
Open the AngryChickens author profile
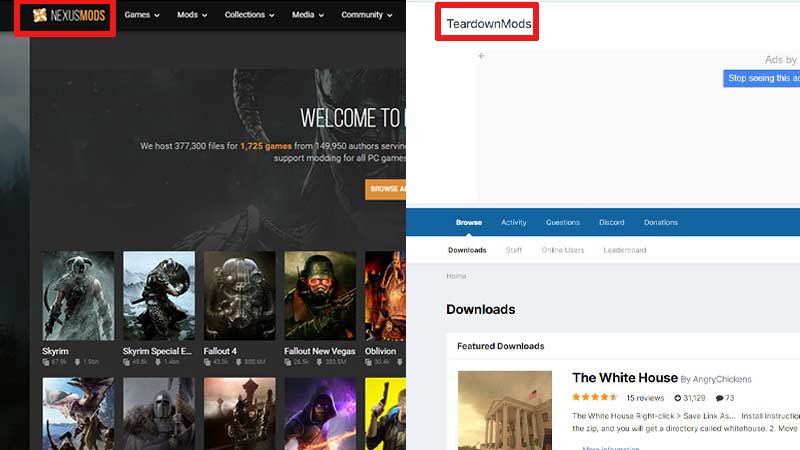722,379
